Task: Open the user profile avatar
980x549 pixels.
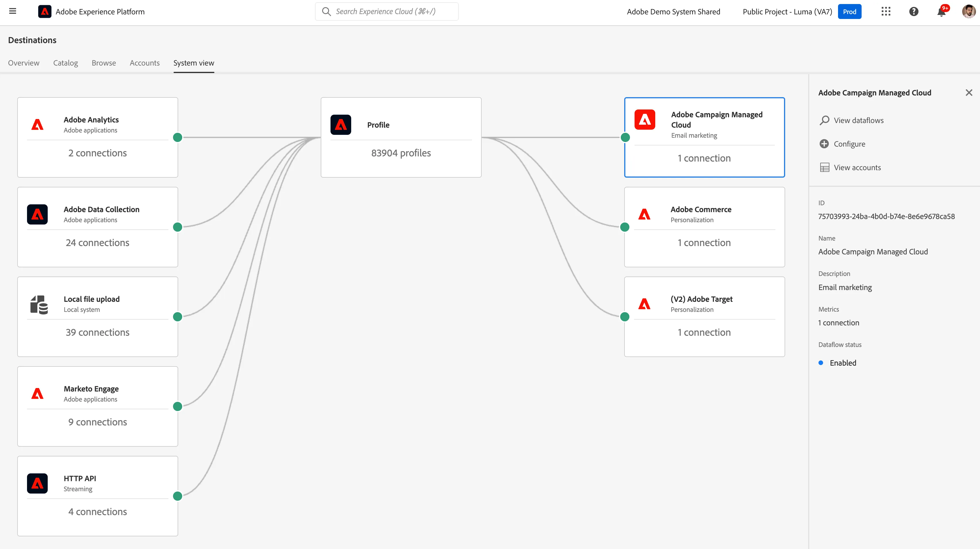Action: tap(969, 11)
